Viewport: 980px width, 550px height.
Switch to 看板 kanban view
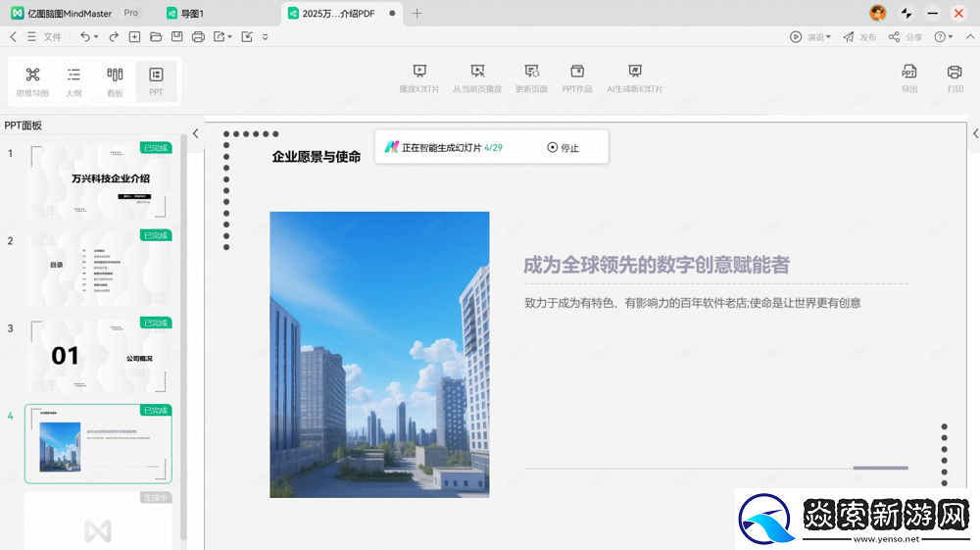[x=115, y=81]
